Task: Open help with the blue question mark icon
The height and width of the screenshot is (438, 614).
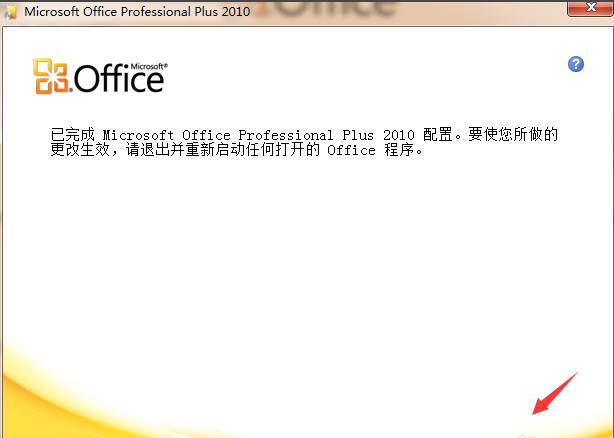Action: click(575, 64)
